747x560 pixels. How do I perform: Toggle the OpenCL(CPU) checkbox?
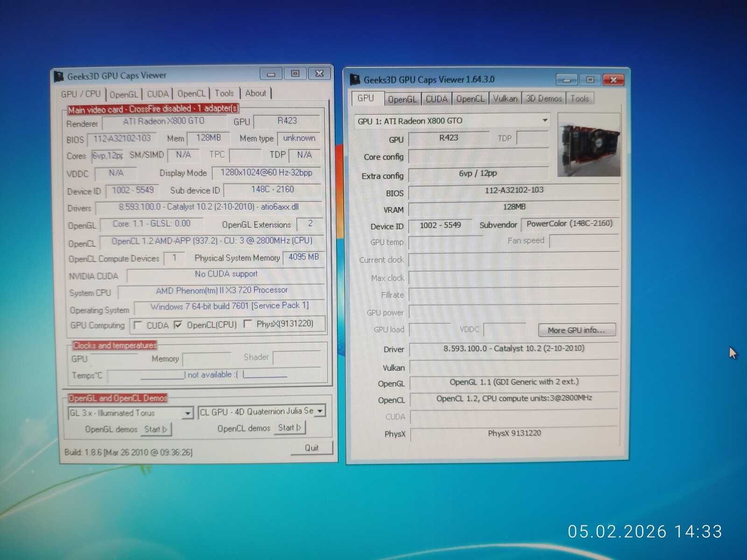pyautogui.click(x=178, y=325)
